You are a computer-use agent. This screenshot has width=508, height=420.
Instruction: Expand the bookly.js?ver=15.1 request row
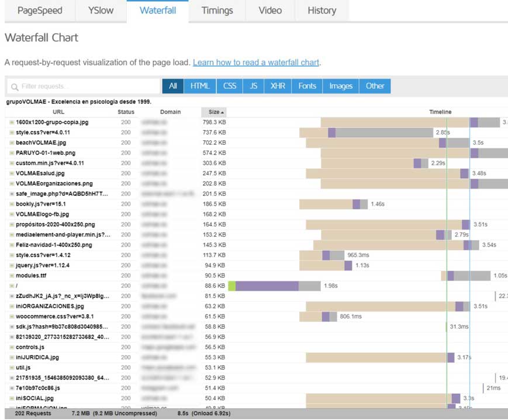pyautogui.click(x=12, y=204)
